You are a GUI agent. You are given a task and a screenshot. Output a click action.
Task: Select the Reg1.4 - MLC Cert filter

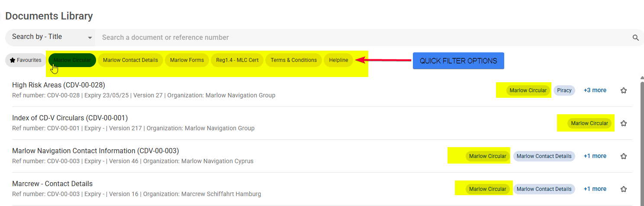237,60
